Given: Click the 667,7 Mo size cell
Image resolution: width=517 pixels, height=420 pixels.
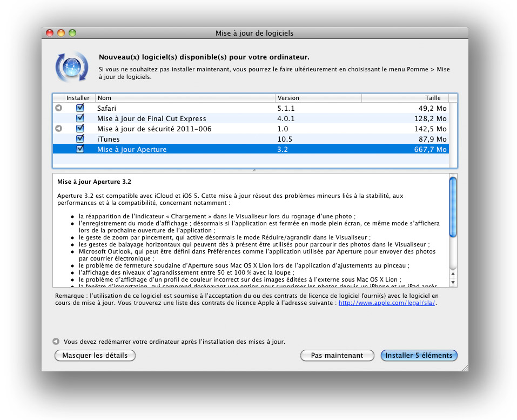Looking at the screenshot, I should (x=430, y=149).
